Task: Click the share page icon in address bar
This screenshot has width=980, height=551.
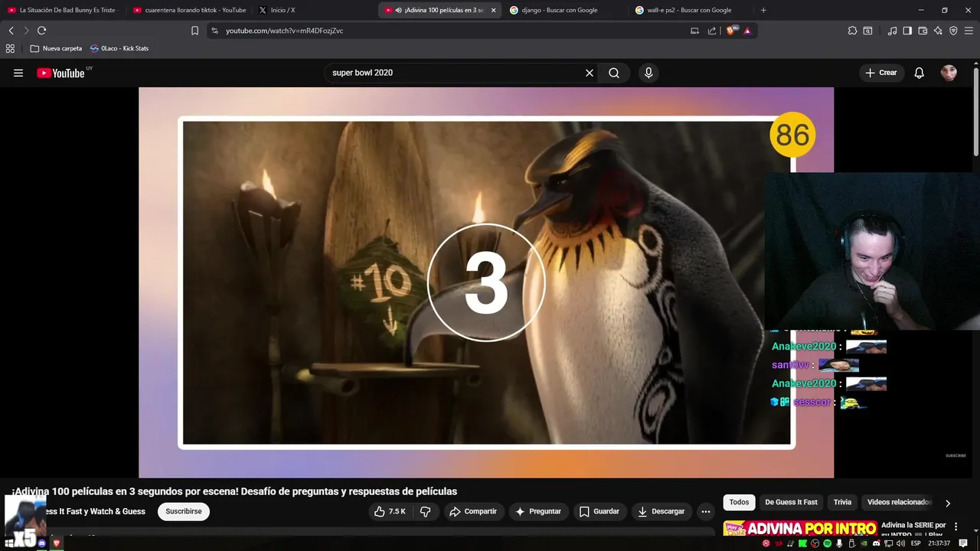Action: 712,31
